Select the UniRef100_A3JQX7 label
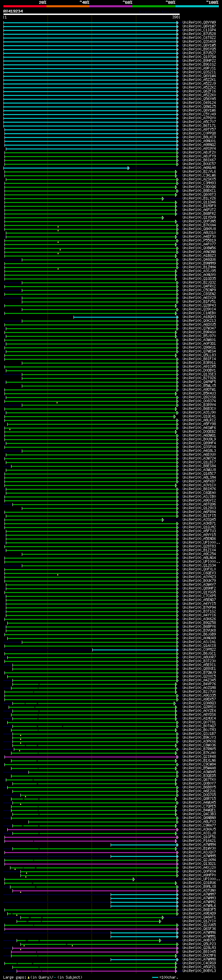This screenshot has height=980, width=222. (x=199, y=852)
